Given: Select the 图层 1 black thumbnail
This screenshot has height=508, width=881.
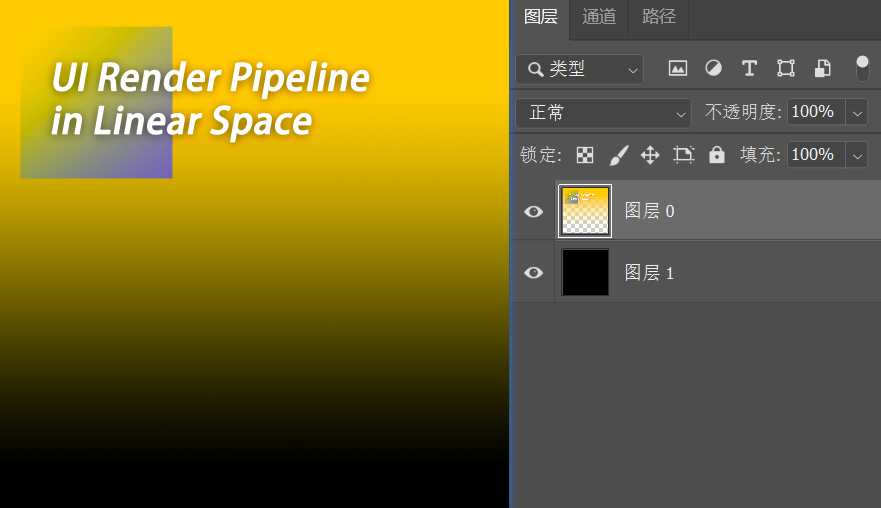Looking at the screenshot, I should pos(585,273).
